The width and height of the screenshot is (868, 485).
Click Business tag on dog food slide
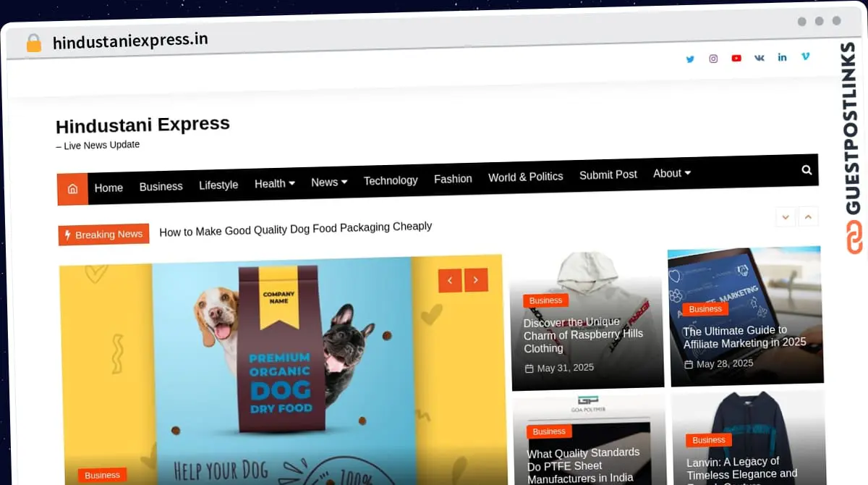[102, 476]
